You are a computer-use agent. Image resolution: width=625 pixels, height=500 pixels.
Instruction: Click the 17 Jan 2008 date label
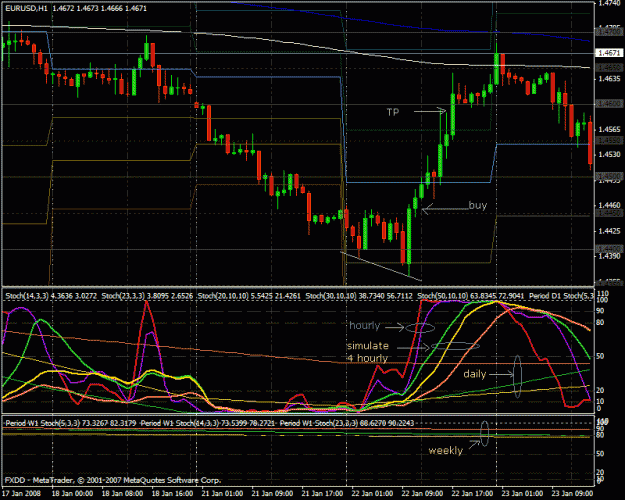coord(21,493)
